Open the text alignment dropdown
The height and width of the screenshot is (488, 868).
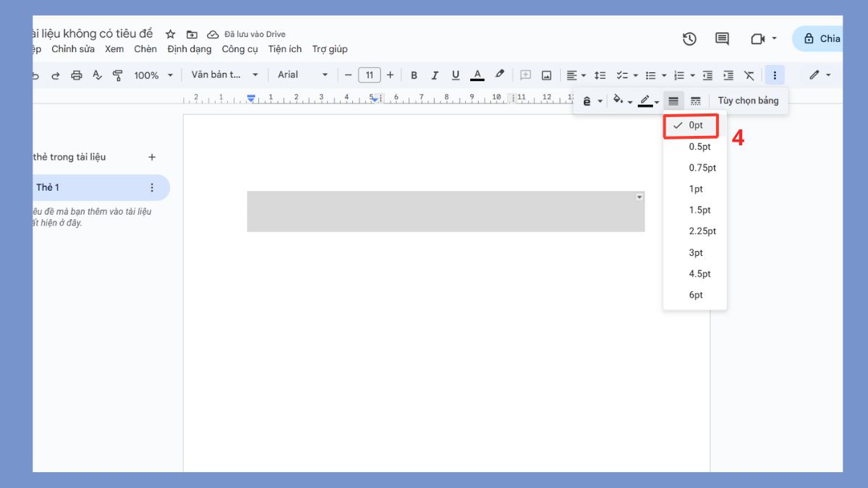(576, 75)
